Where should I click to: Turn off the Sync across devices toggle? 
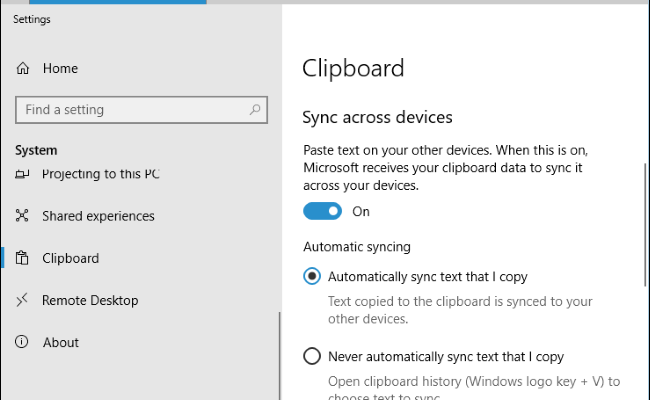tap(323, 211)
